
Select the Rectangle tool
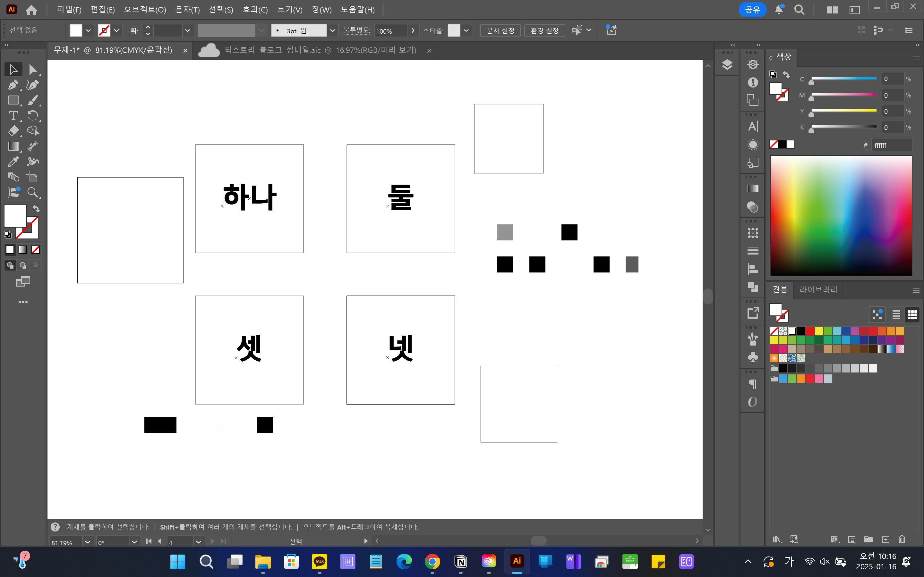[x=13, y=100]
